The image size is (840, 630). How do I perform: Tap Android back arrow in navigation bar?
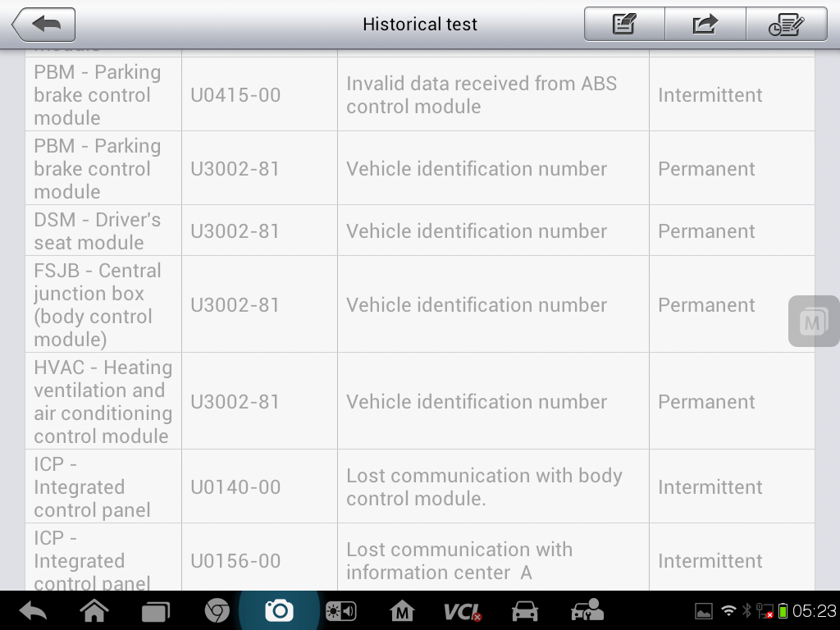pyautogui.click(x=33, y=610)
